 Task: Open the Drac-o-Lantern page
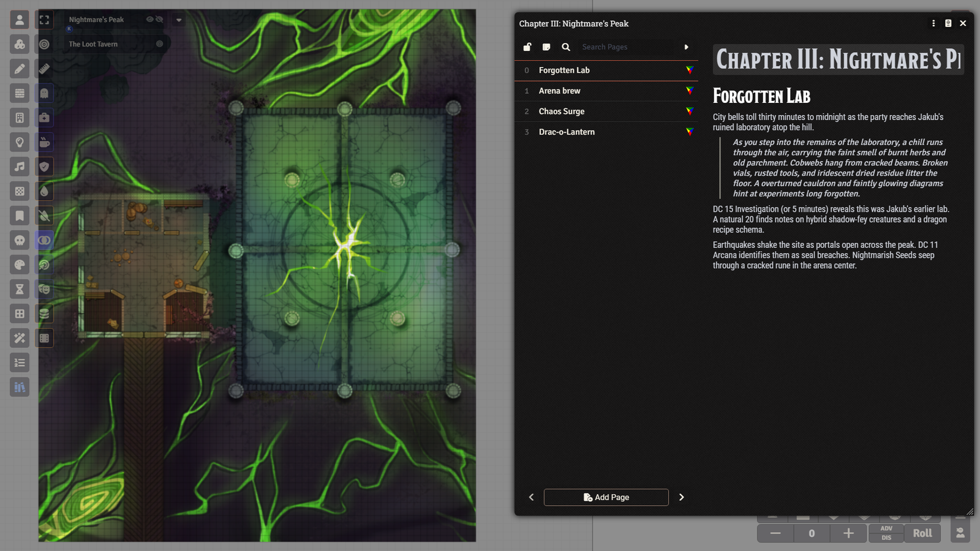click(x=606, y=132)
